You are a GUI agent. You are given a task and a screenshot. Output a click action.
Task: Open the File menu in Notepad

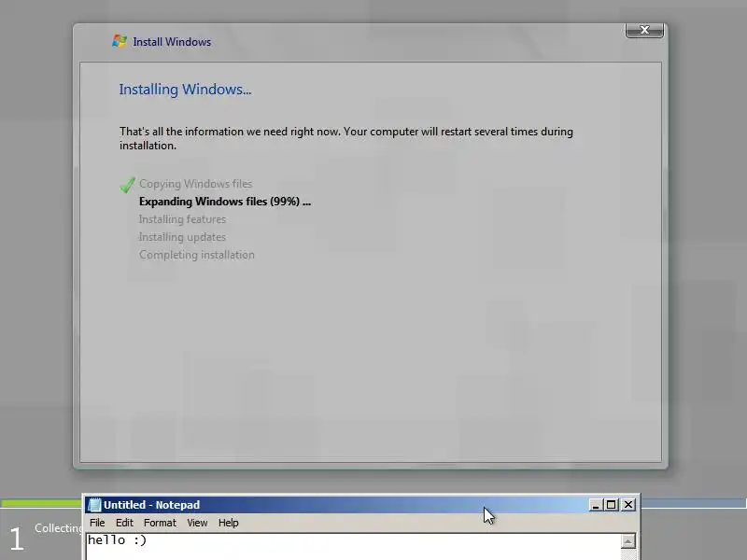click(97, 523)
